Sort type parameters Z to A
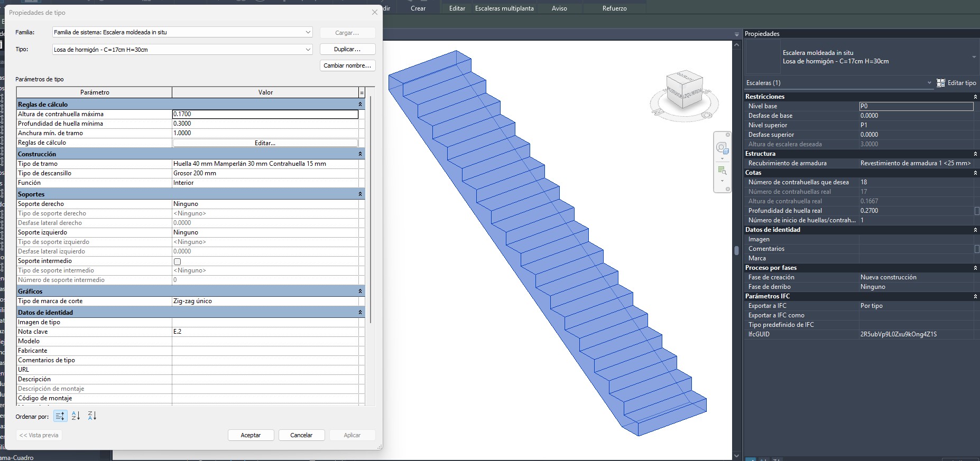Viewport: 980px width, 461px height. coord(92,416)
